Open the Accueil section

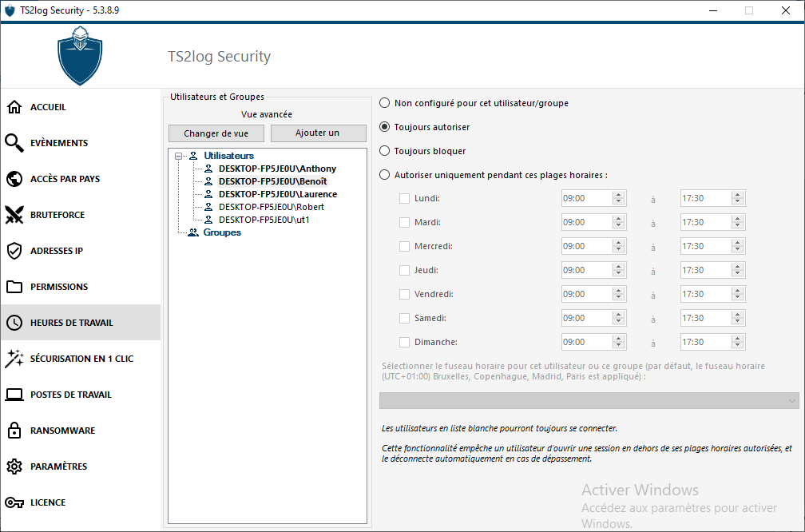coord(81,107)
